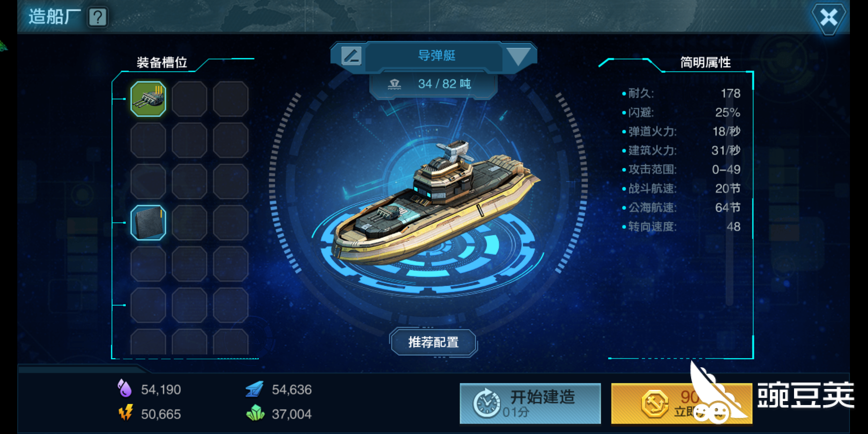Click the shipyard help question mark icon

coord(98,17)
